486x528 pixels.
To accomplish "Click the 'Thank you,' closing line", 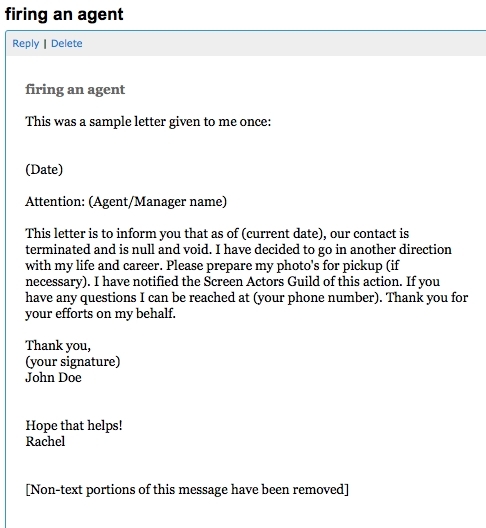I will 58,345.
